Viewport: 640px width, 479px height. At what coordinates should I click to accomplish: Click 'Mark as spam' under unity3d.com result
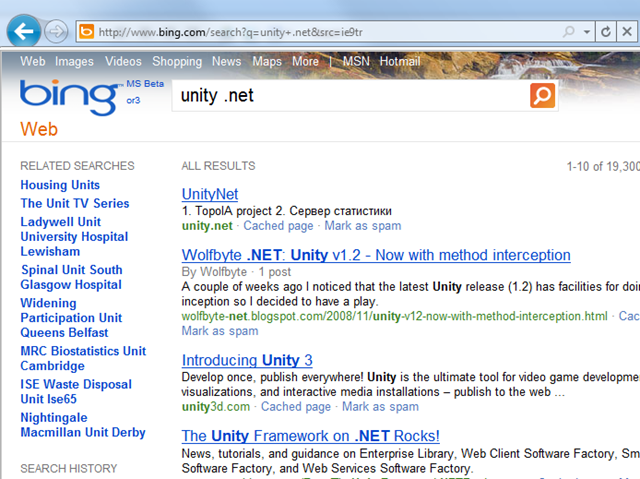tap(380, 407)
